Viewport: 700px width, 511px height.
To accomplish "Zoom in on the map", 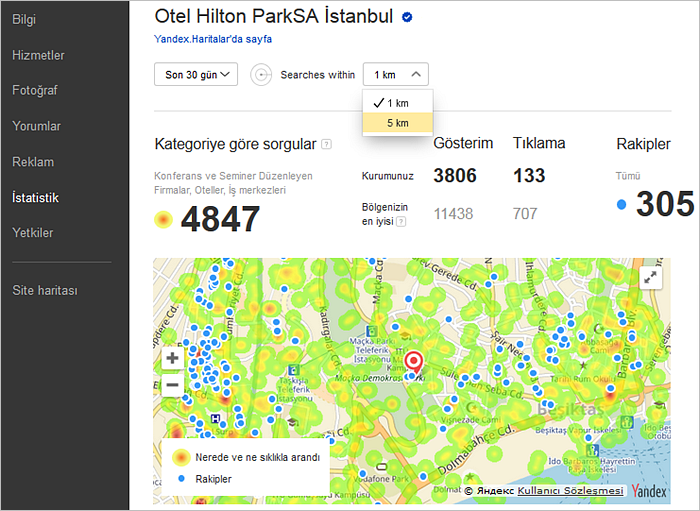I will pyautogui.click(x=172, y=358).
